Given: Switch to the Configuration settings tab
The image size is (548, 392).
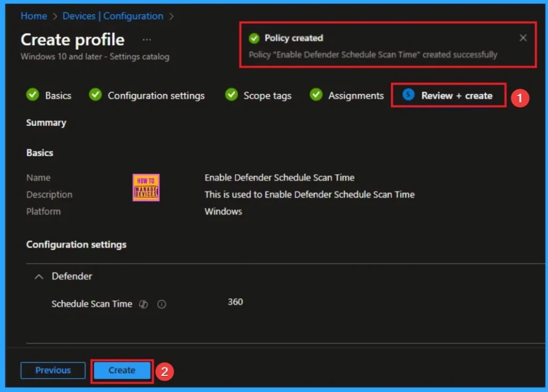Looking at the screenshot, I should click(x=156, y=95).
